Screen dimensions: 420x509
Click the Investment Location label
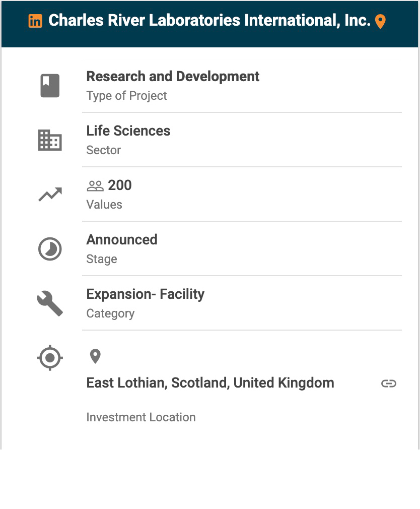(x=141, y=417)
